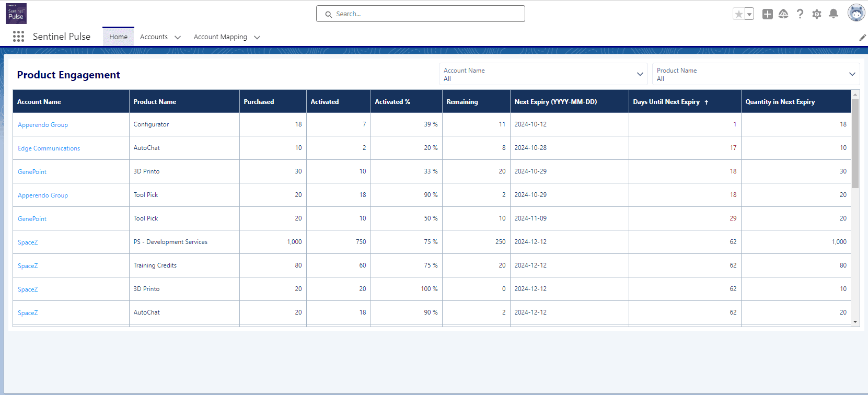The width and height of the screenshot is (868, 395).
Task: Open the Product Name filter dropdown
Action: [x=756, y=74]
